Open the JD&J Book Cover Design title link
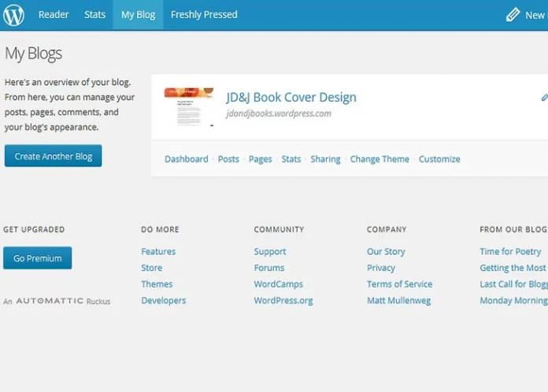The image size is (548, 392). pos(291,98)
